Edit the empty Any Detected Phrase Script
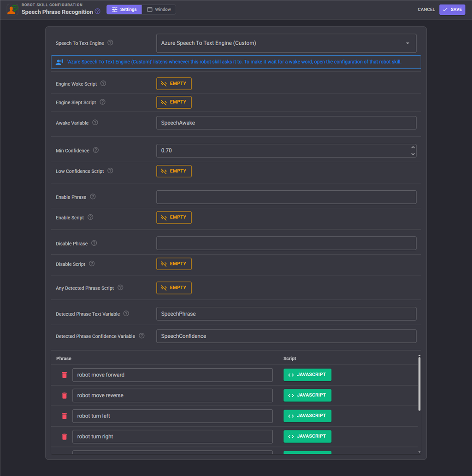This screenshot has height=476, width=472. pos(174,288)
